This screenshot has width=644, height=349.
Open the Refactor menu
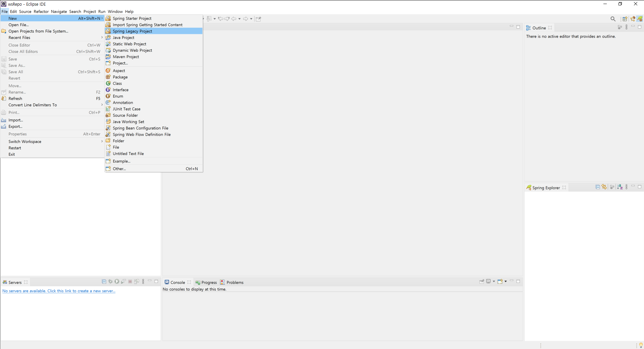[41, 11]
